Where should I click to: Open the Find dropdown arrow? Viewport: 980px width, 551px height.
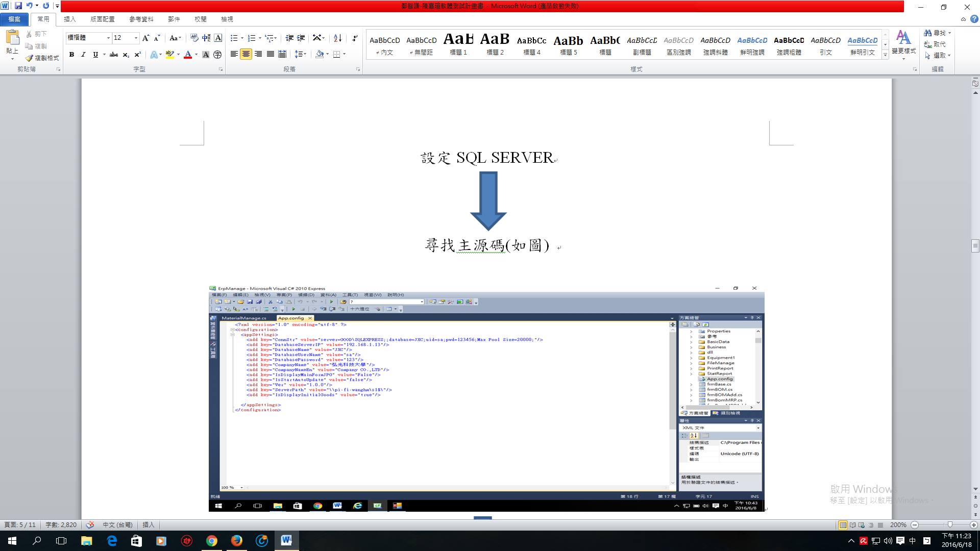pos(949,33)
